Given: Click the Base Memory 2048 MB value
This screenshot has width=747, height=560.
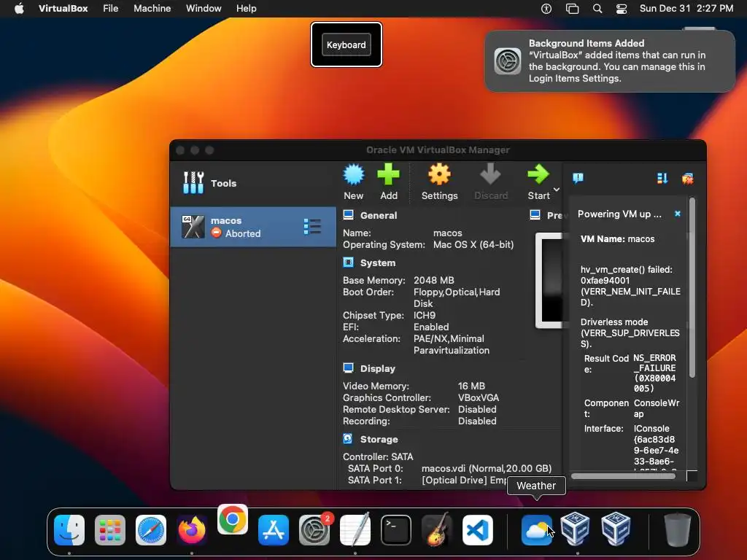Looking at the screenshot, I should coord(433,281).
